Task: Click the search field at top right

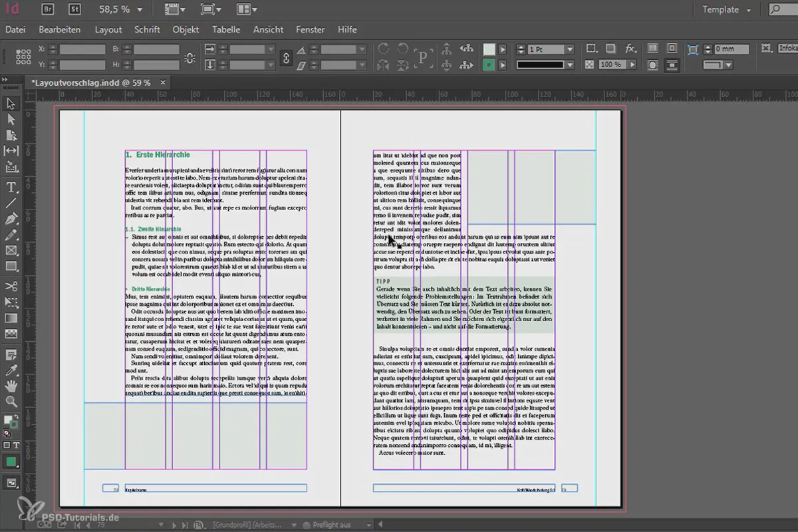Action: [x=783, y=10]
